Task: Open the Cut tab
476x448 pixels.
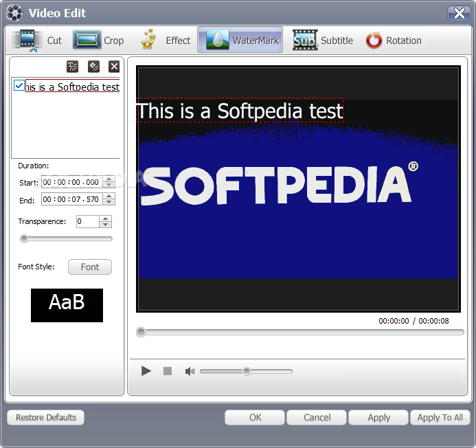Action: 37,40
